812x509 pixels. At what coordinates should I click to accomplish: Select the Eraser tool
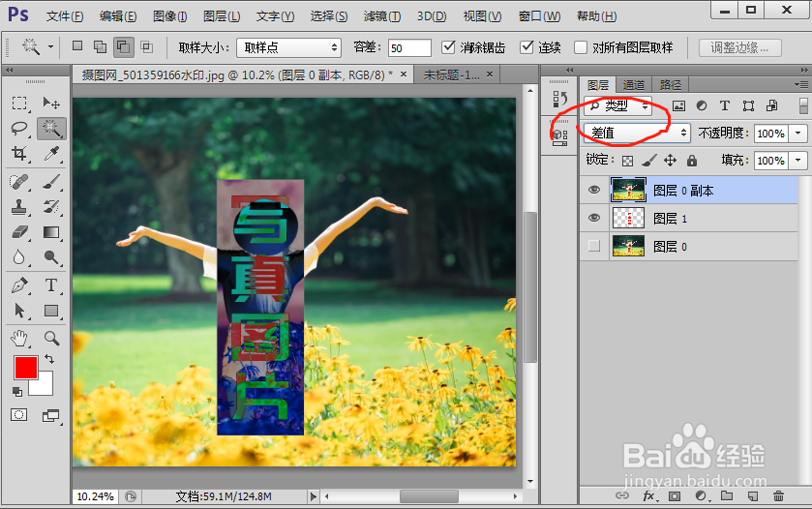19,232
